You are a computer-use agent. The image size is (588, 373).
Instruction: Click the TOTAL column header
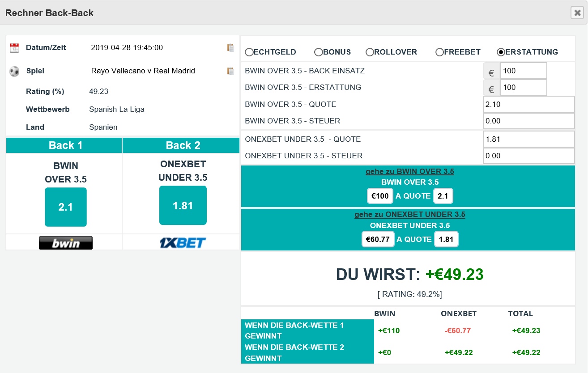coord(520,314)
